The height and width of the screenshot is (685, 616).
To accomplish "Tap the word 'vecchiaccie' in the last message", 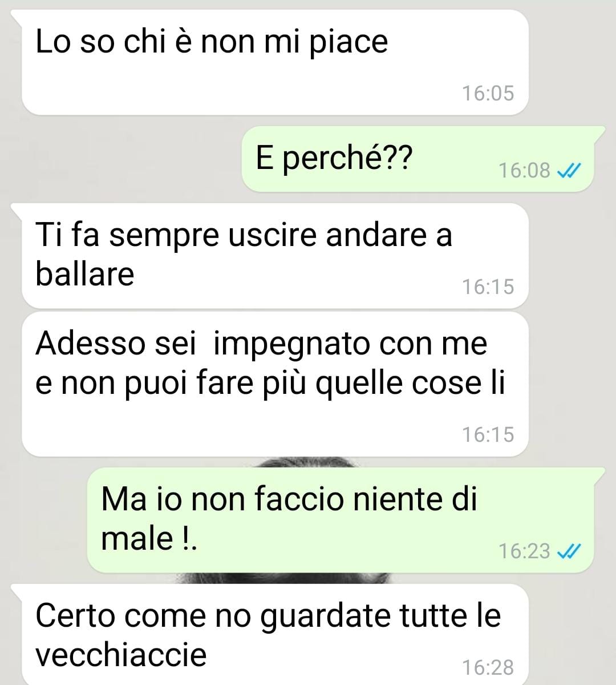I will coord(121,654).
